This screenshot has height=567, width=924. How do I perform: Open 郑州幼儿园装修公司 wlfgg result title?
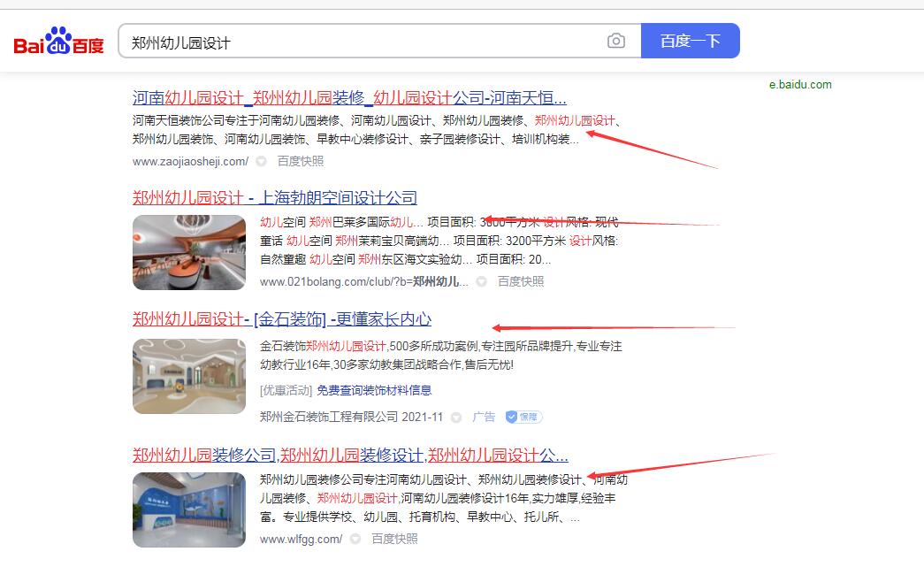pyautogui.click(x=351, y=455)
